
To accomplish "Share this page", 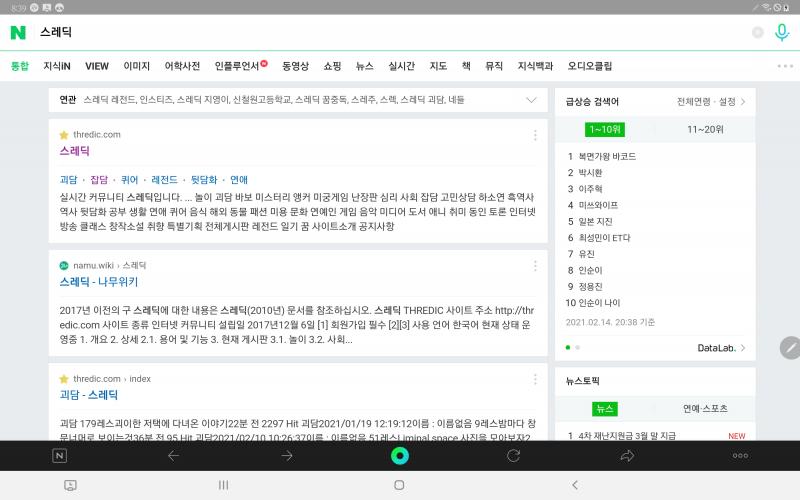I will 627,456.
